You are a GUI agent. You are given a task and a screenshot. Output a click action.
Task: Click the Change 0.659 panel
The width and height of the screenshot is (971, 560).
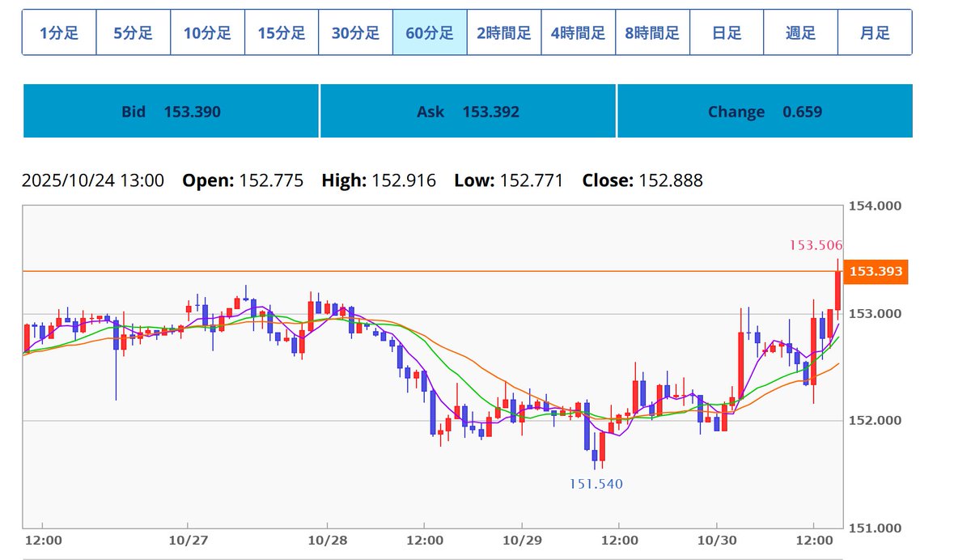pos(765,112)
